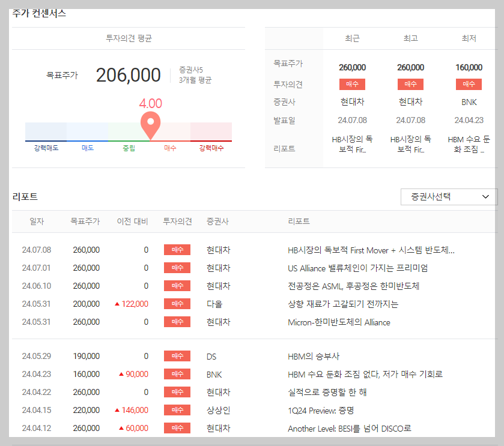Select the 매수 rating badge under 최근 column
The height and width of the screenshot is (446, 504).
click(352, 84)
